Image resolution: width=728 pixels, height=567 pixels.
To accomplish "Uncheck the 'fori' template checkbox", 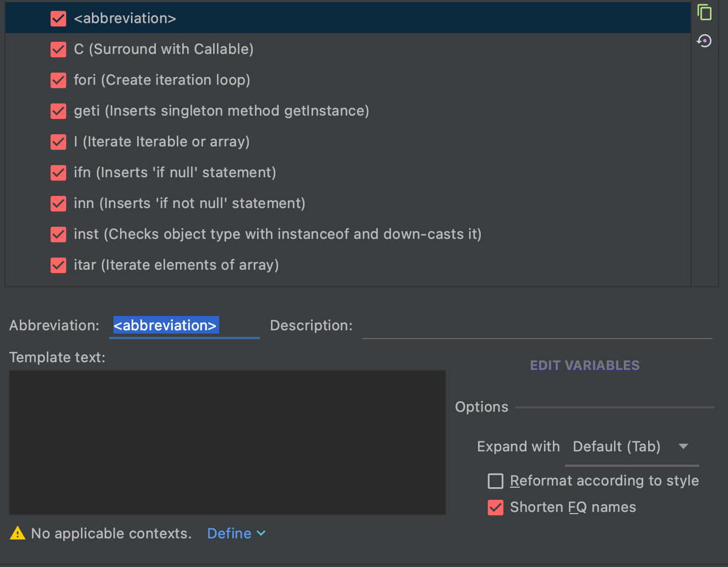I will coord(58,80).
